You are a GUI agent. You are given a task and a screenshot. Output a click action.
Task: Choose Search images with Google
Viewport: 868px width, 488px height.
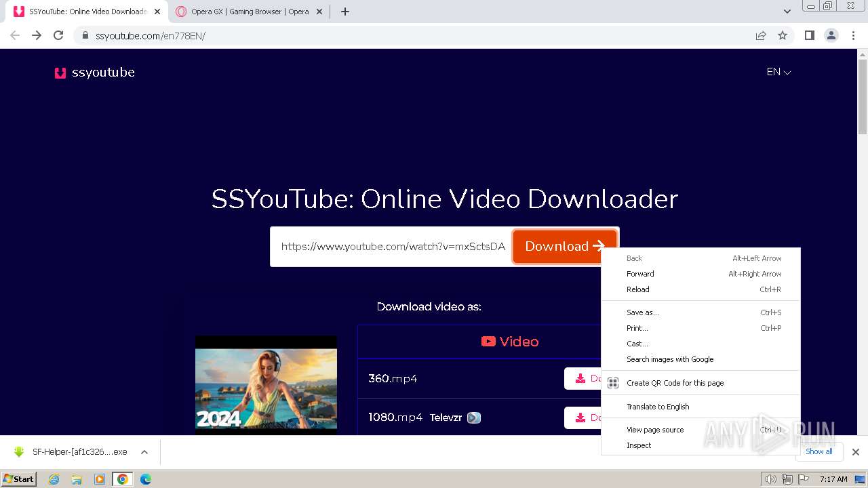(701, 359)
